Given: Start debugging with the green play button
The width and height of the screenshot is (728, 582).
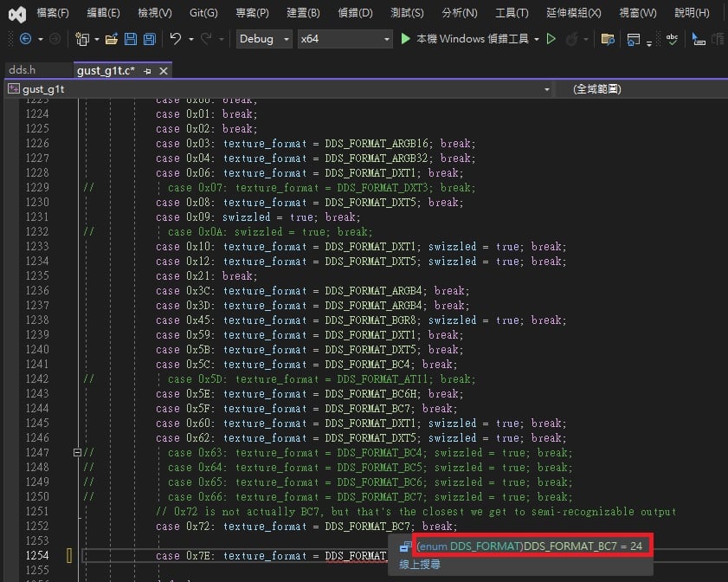Looking at the screenshot, I should [405, 39].
